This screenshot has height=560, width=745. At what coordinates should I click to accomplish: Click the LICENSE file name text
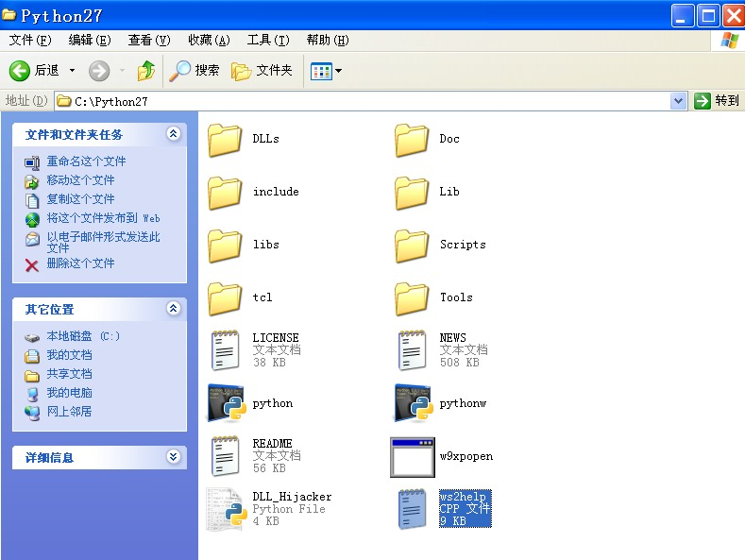pos(276,338)
